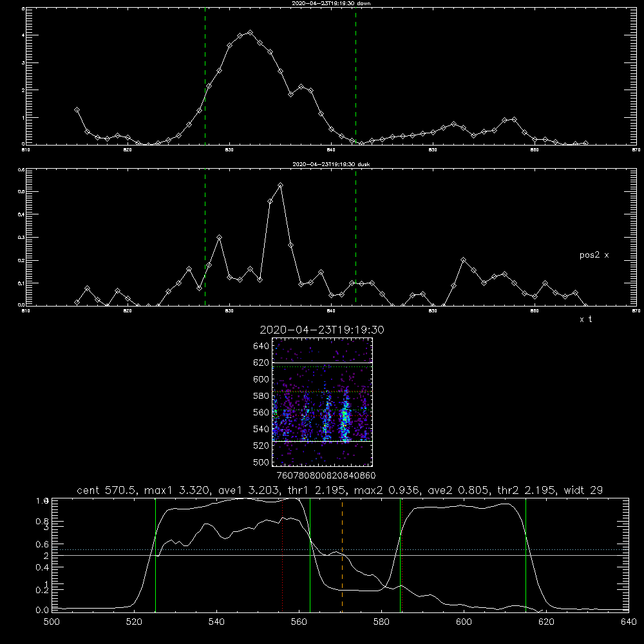This screenshot has height=644, width=644.
Task: Click the 'thr2 2.195' value
Action: tap(526, 490)
